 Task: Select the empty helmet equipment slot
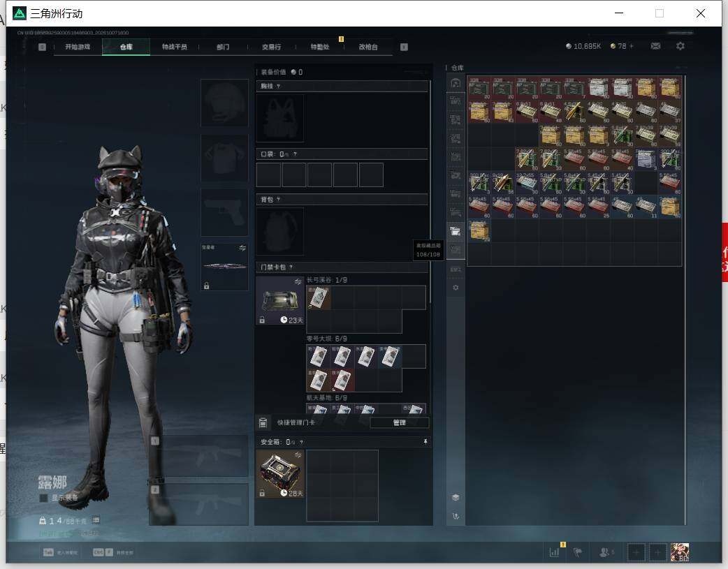click(225, 103)
